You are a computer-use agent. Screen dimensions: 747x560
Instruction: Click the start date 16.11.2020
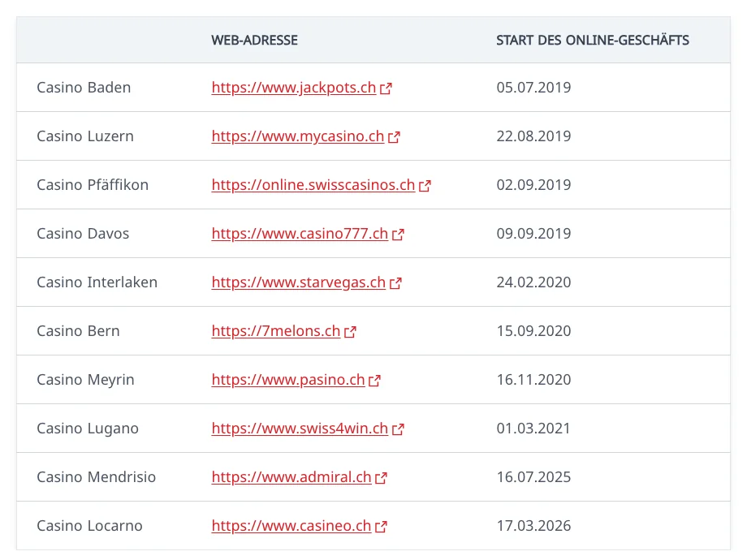click(x=533, y=380)
